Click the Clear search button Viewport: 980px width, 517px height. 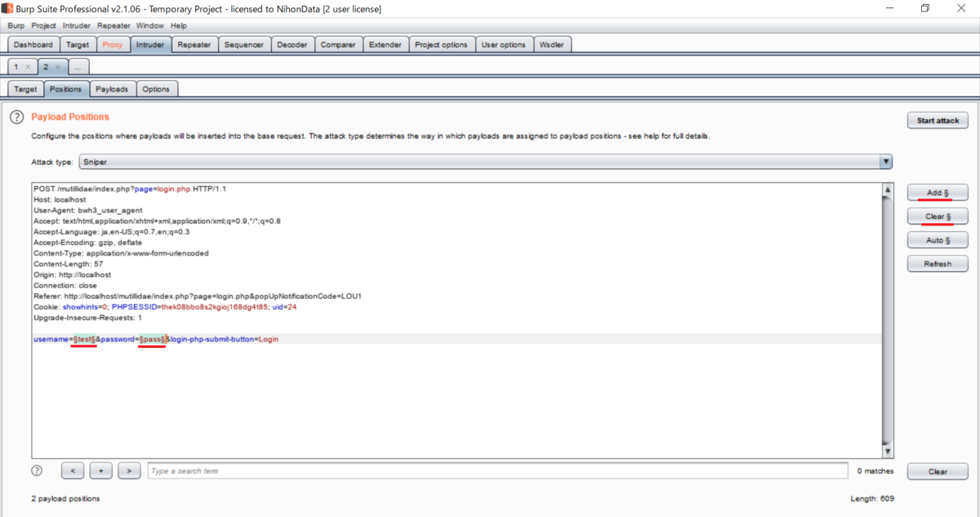(938, 471)
